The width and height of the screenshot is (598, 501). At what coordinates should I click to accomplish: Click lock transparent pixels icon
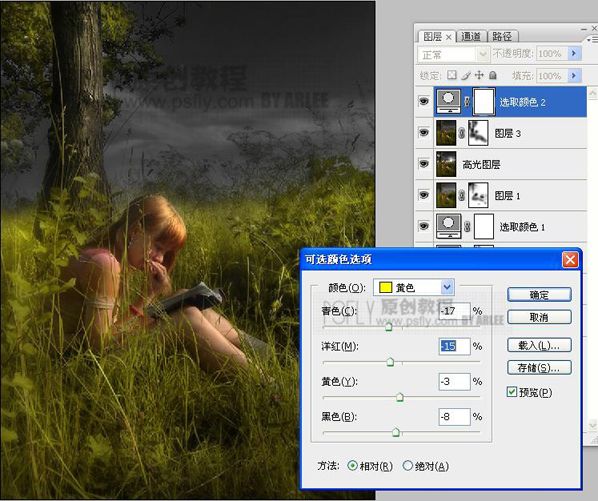[x=452, y=75]
